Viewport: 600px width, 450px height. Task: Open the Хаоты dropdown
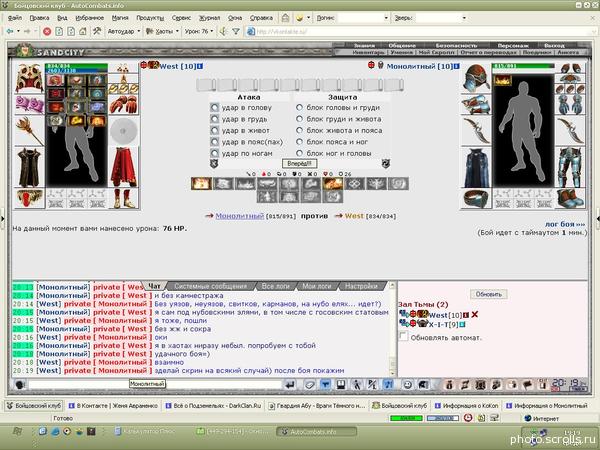pos(163,31)
